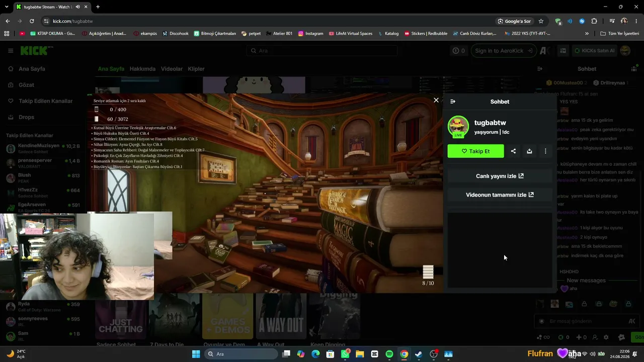Mute the tugbabtw Stream tab audio
The image size is (644, 362).
(x=77, y=7)
